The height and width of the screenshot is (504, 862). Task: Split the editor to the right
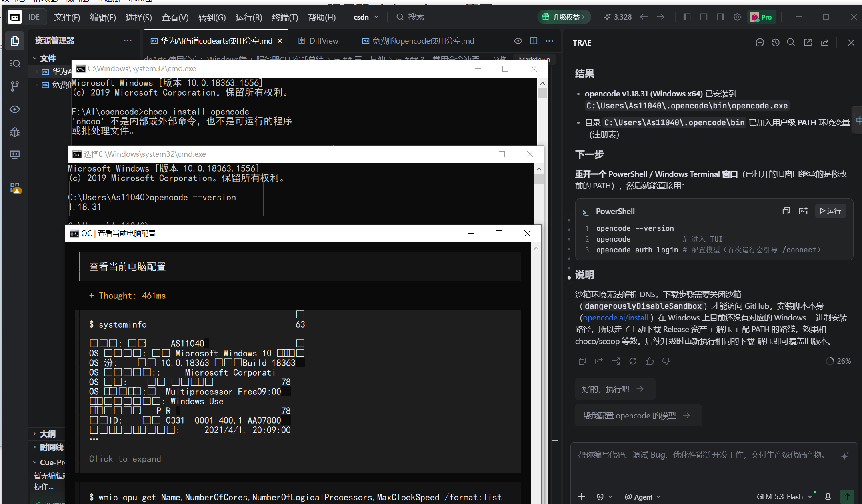click(x=534, y=41)
